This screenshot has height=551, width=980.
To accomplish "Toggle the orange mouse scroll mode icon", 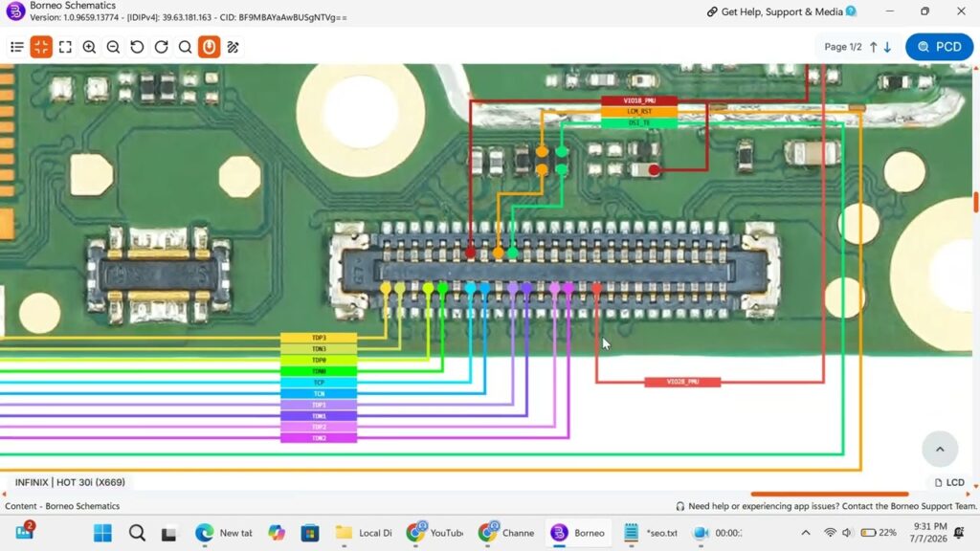I will coord(210,47).
